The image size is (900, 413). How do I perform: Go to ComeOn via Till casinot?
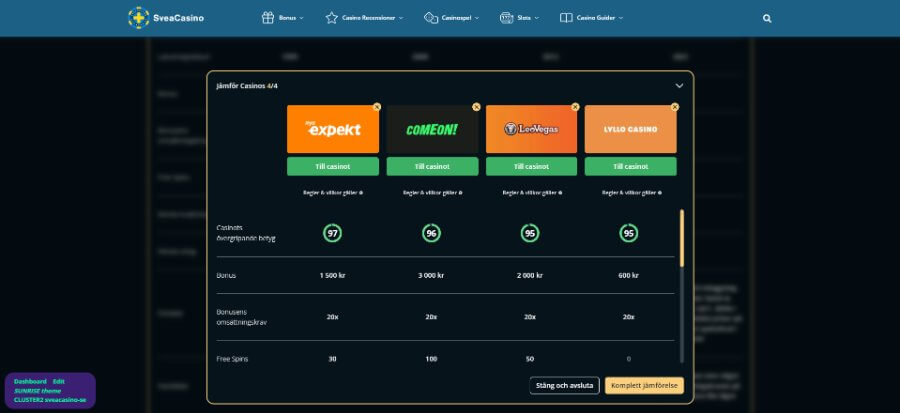click(432, 166)
